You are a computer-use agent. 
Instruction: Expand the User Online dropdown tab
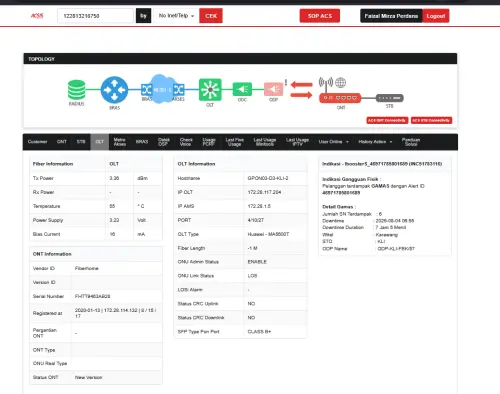334,142
